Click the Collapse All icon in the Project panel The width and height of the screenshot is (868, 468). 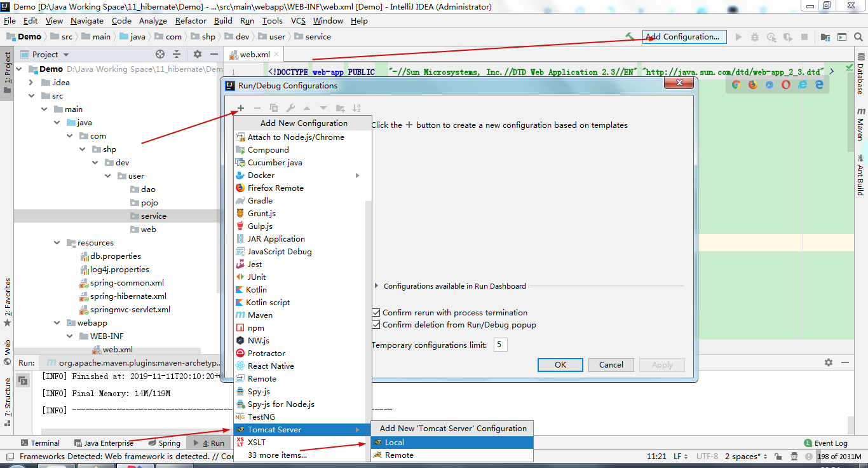click(x=177, y=55)
